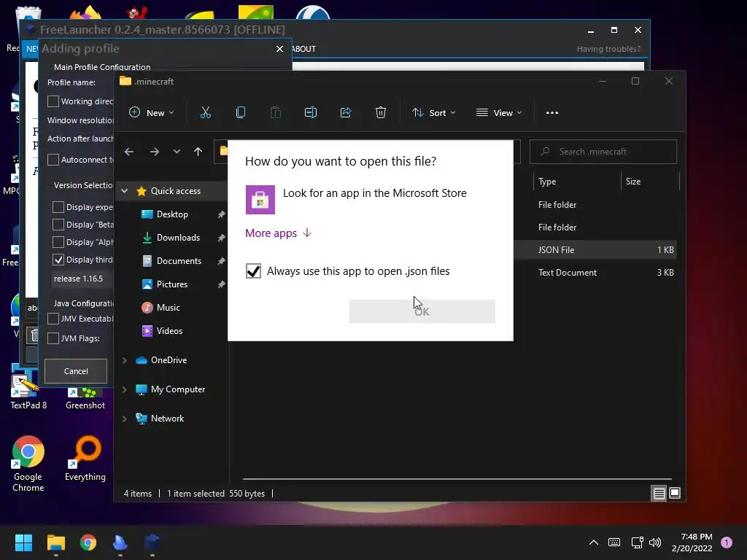Viewport: 747px width, 560px height.
Task: Show hidden tray icons chevron
Action: point(594,542)
